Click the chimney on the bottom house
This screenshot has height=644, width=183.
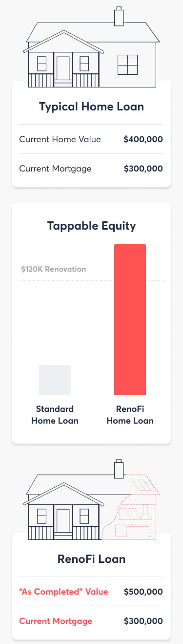click(x=118, y=469)
